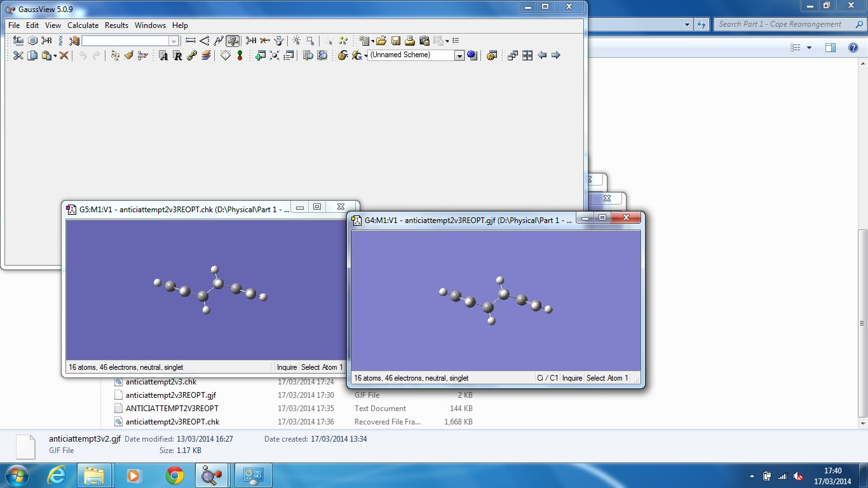868x488 pixels.
Task: Expand the Paste options dropdown arrow
Action: coord(55,55)
